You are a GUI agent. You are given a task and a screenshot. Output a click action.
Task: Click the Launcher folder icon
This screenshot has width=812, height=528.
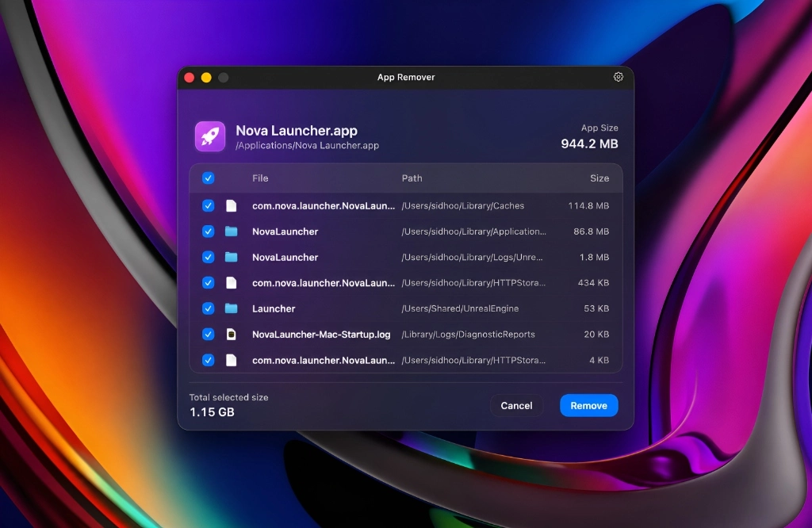click(x=231, y=308)
